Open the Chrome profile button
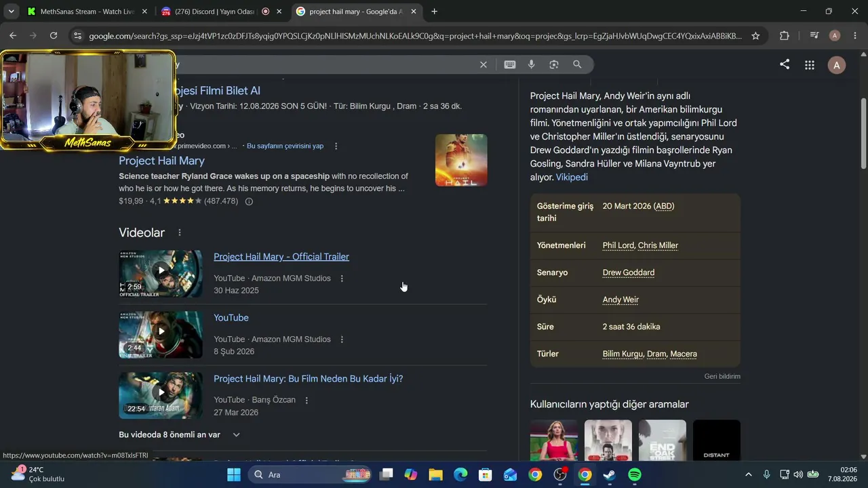Screen dimensions: 868x488 (835, 36)
